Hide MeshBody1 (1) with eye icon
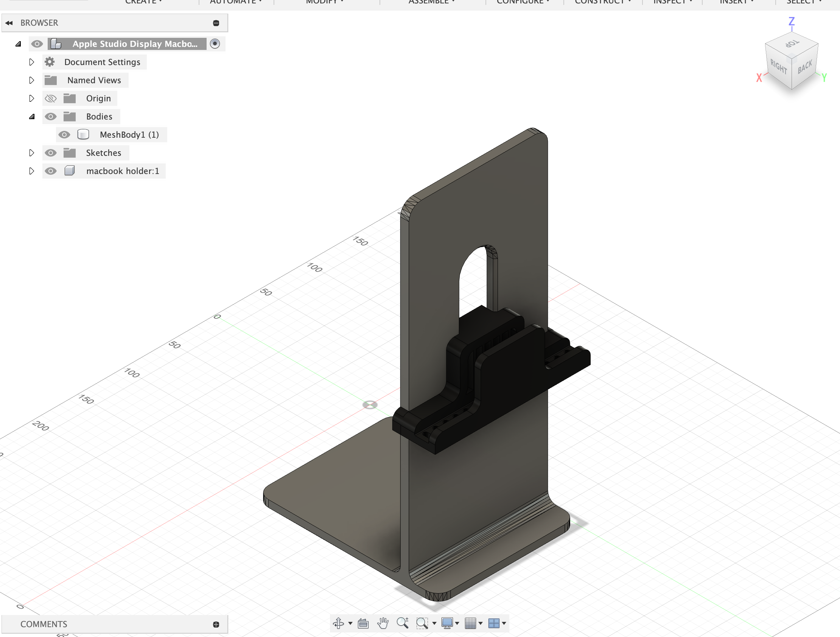Screen dimensions: 840x637 pyautogui.click(x=64, y=134)
